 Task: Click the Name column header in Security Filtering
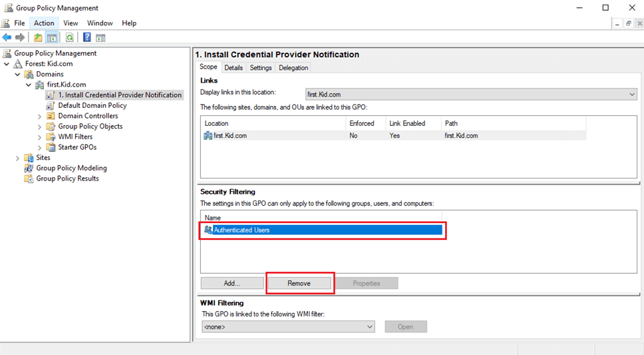[321, 218]
